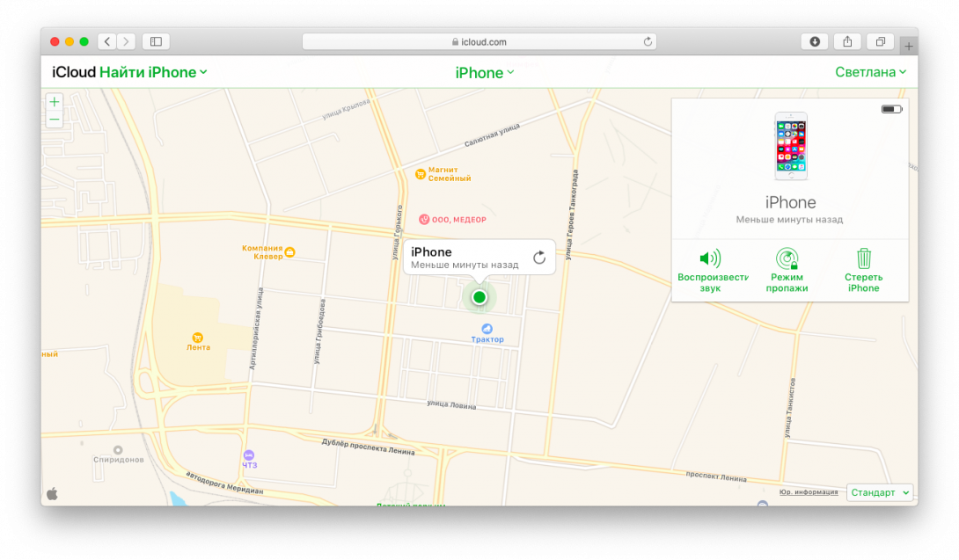Click the Safari share icon
The height and width of the screenshot is (560, 959).
tap(847, 41)
